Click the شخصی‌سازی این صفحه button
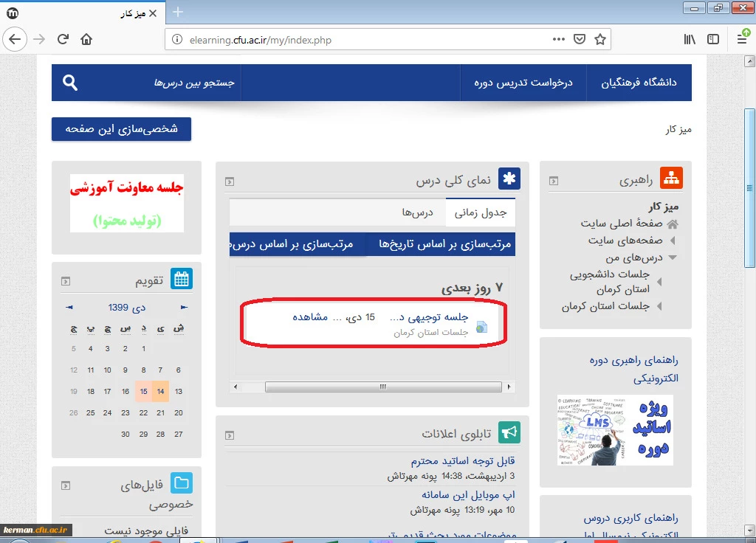The height and width of the screenshot is (543, 756). [x=121, y=128]
